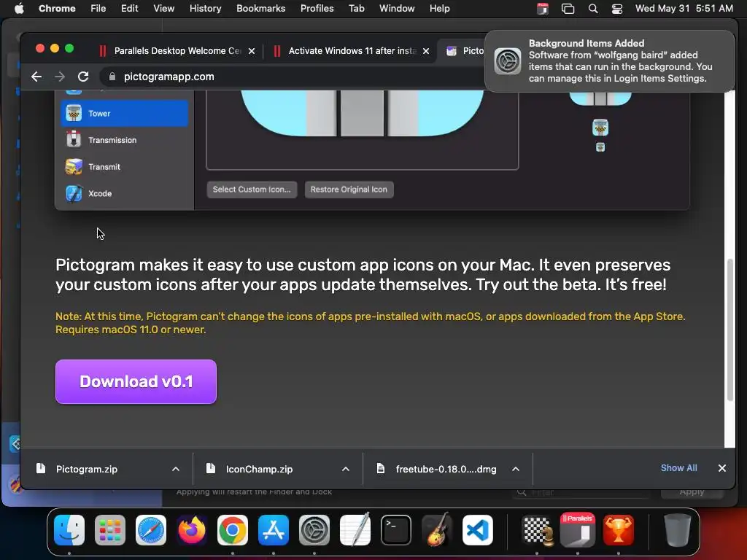
Task: Close the Parallels Desktop Welcome tab
Action: pos(252,51)
